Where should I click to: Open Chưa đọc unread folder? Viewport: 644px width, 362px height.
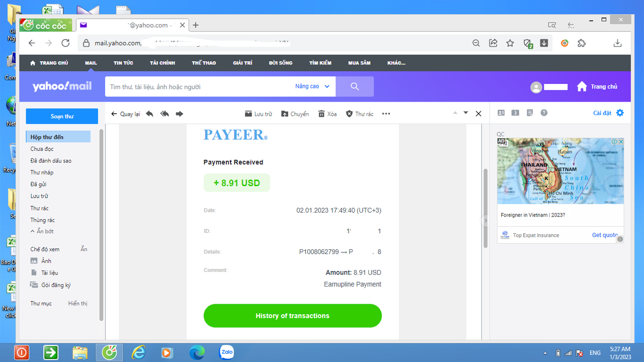coord(42,149)
